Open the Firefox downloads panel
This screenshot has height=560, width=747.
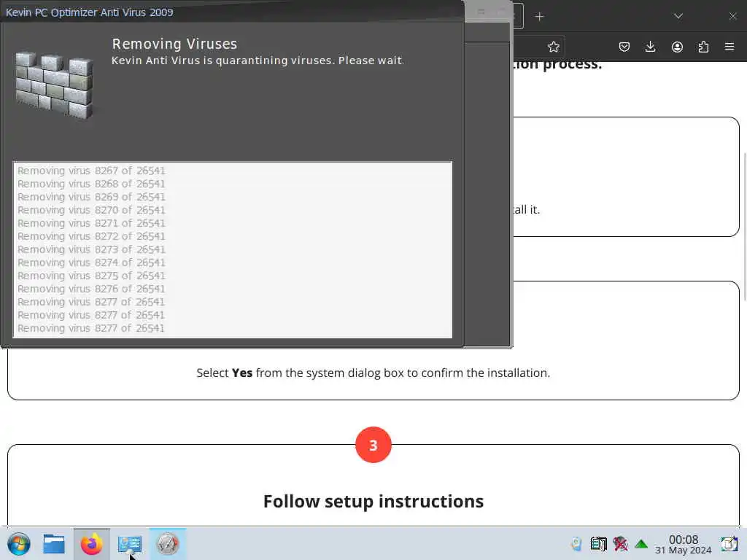coord(650,47)
